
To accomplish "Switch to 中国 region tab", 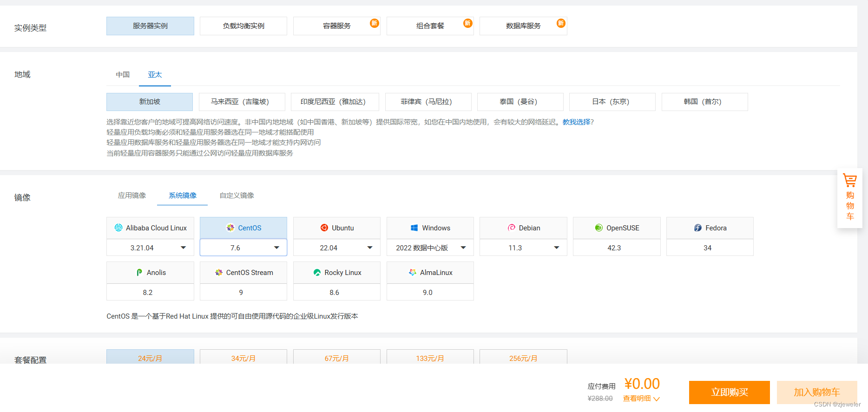I will coord(123,75).
